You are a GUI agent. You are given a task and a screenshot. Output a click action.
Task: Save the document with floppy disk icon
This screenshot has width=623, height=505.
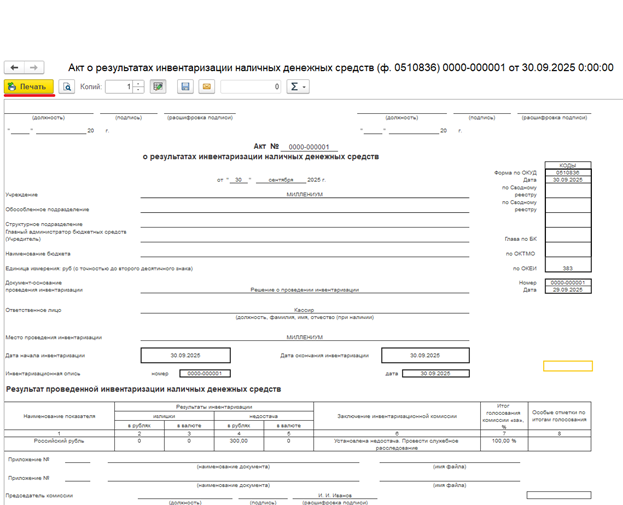click(x=185, y=87)
